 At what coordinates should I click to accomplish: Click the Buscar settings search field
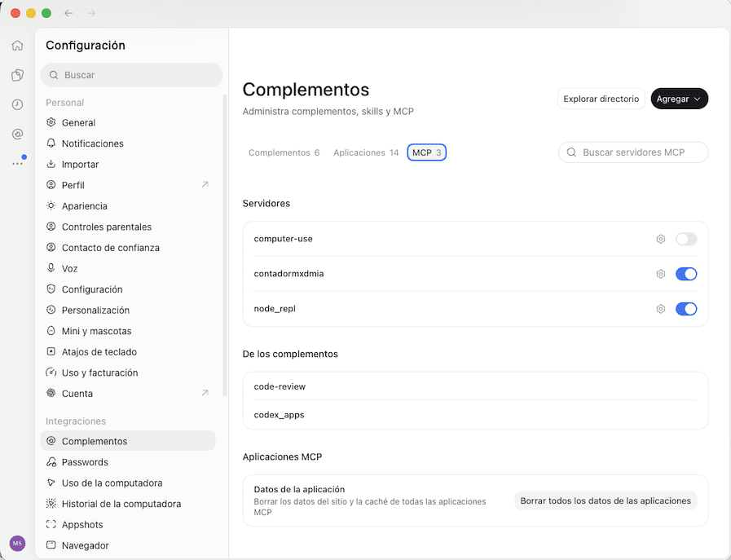pyautogui.click(x=131, y=75)
